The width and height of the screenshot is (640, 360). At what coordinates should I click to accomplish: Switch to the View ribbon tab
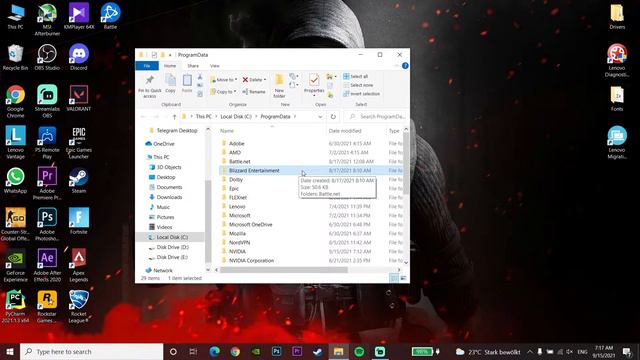click(x=215, y=66)
